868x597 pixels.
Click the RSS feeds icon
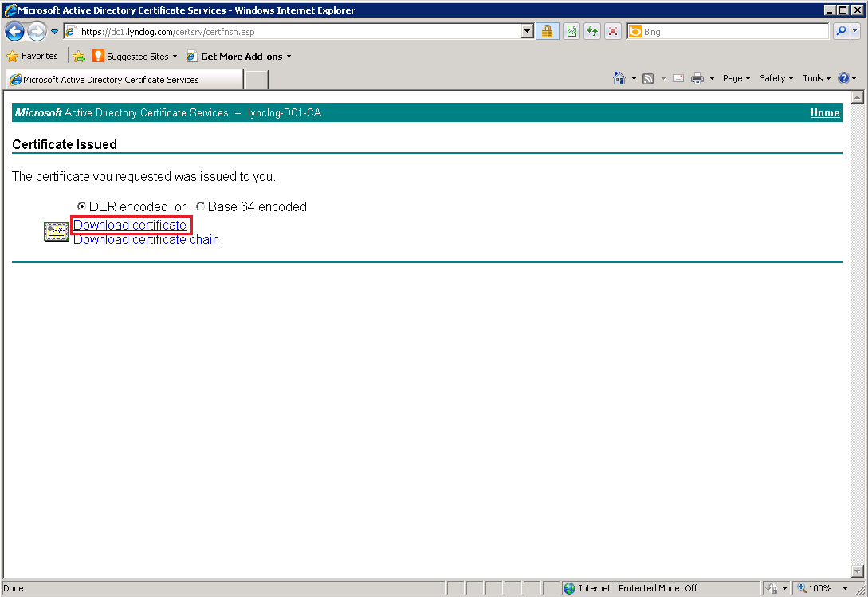click(x=648, y=79)
